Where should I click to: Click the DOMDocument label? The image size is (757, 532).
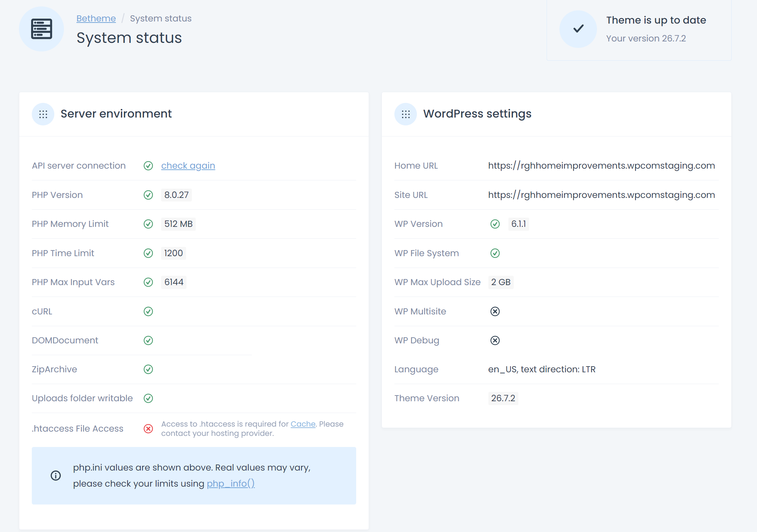pyautogui.click(x=65, y=340)
